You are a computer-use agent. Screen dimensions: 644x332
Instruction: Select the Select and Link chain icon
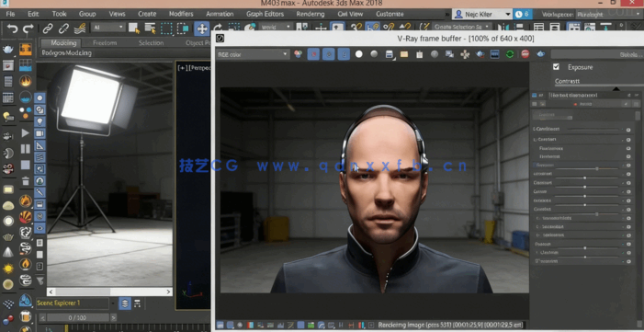tap(48, 29)
